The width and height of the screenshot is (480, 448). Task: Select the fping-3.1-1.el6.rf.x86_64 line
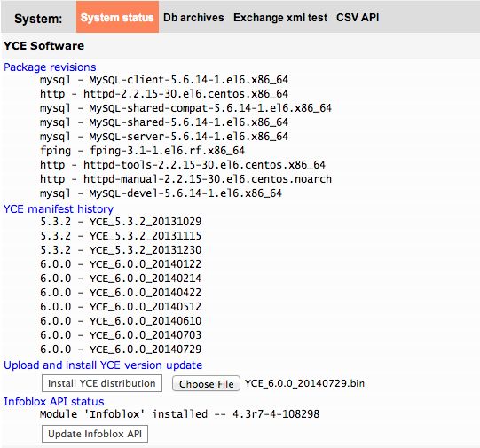pyautogui.click(x=142, y=151)
